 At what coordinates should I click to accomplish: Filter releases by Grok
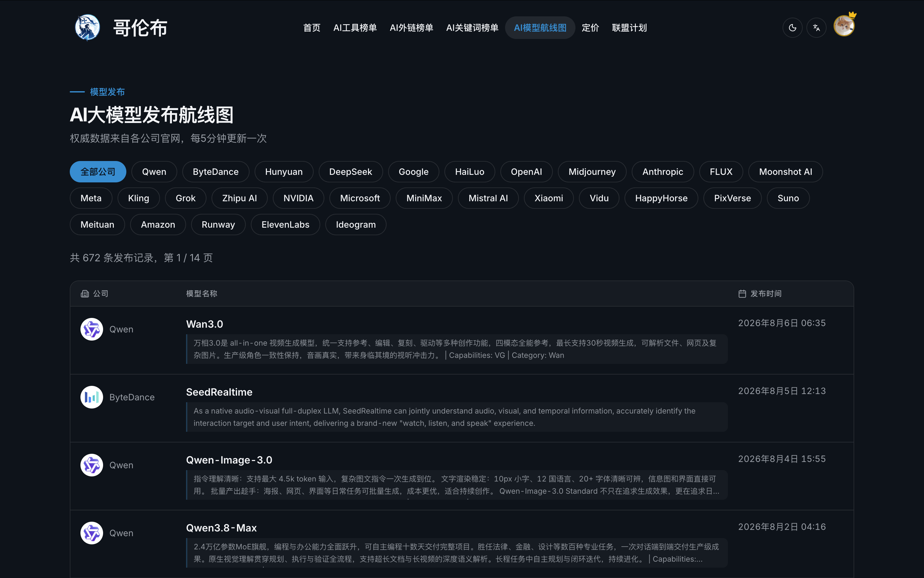click(186, 198)
